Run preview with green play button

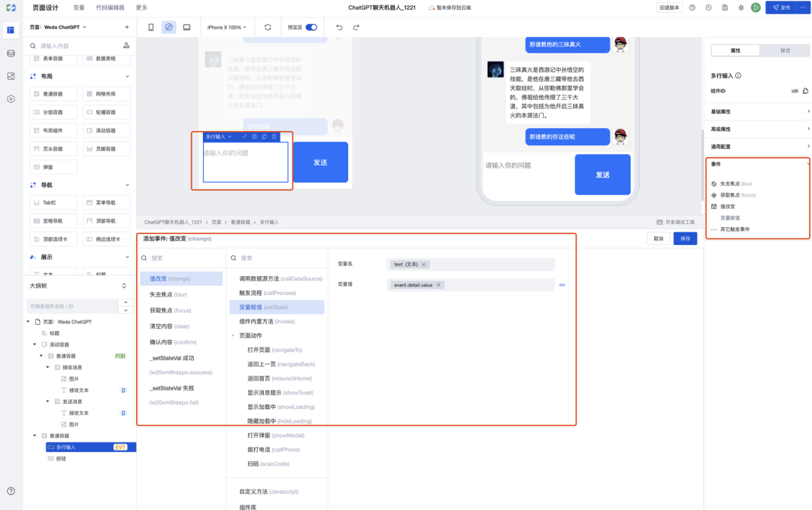coord(756,8)
